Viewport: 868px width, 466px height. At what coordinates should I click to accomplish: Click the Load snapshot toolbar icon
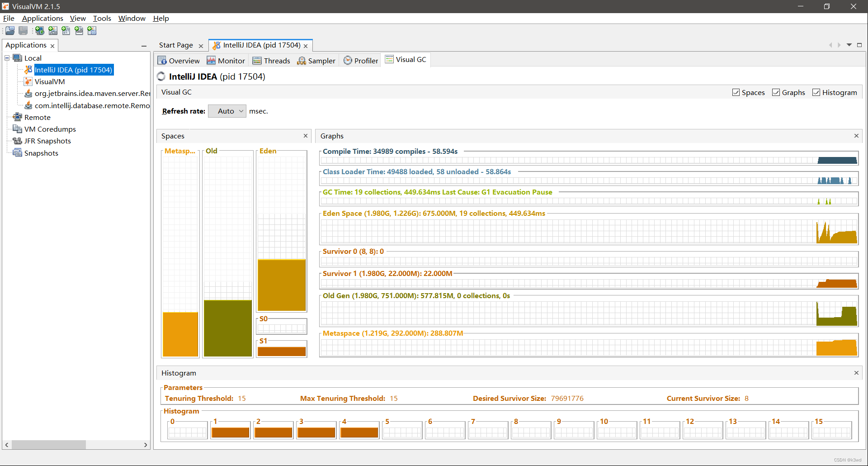pyautogui.click(x=10, y=31)
